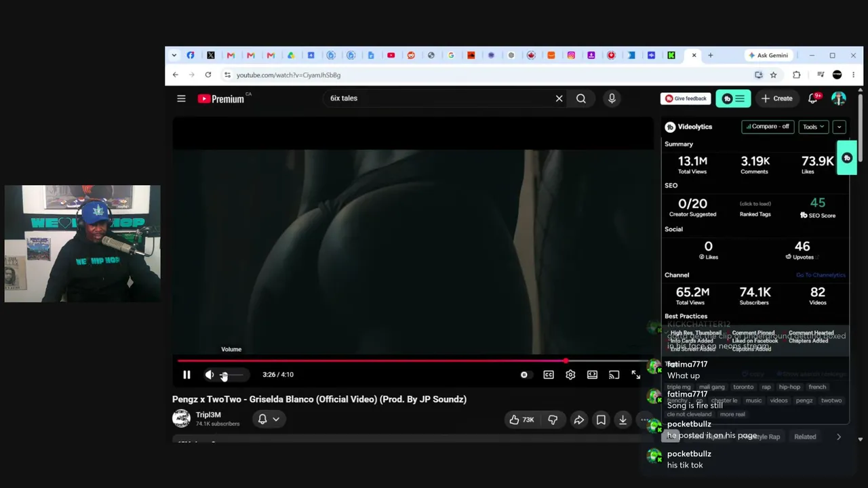Download the video
868x488 pixels.
[x=623, y=420]
